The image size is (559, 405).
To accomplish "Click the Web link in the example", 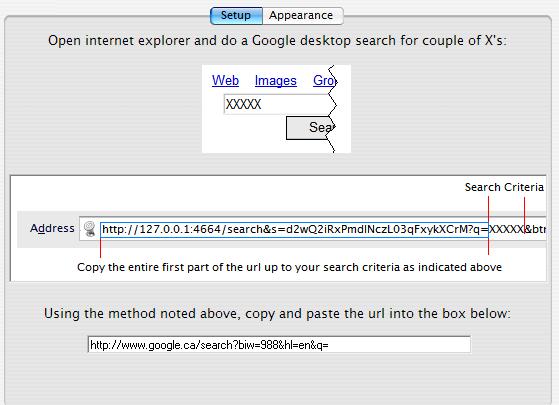I will [x=225, y=81].
